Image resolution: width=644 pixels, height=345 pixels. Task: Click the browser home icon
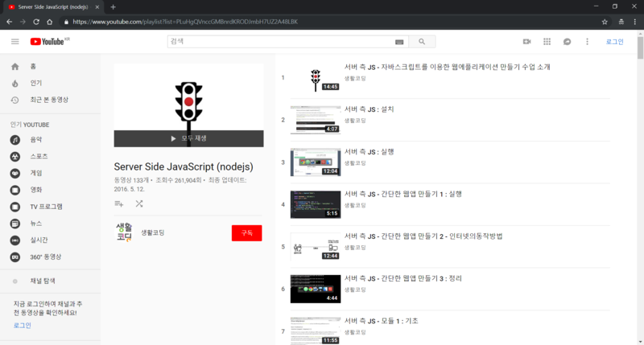[x=50, y=22]
